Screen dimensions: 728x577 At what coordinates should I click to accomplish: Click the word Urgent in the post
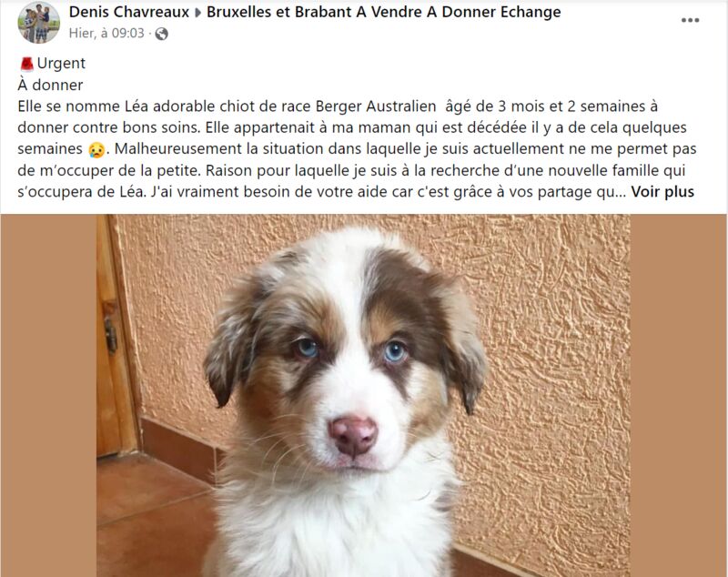(x=61, y=63)
